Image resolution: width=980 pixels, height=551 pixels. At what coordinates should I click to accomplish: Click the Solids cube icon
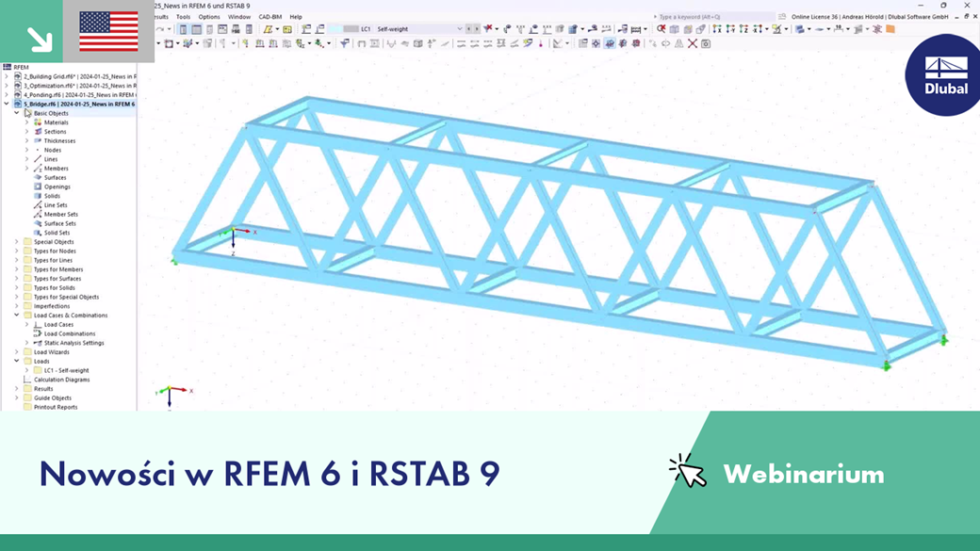pyautogui.click(x=38, y=196)
